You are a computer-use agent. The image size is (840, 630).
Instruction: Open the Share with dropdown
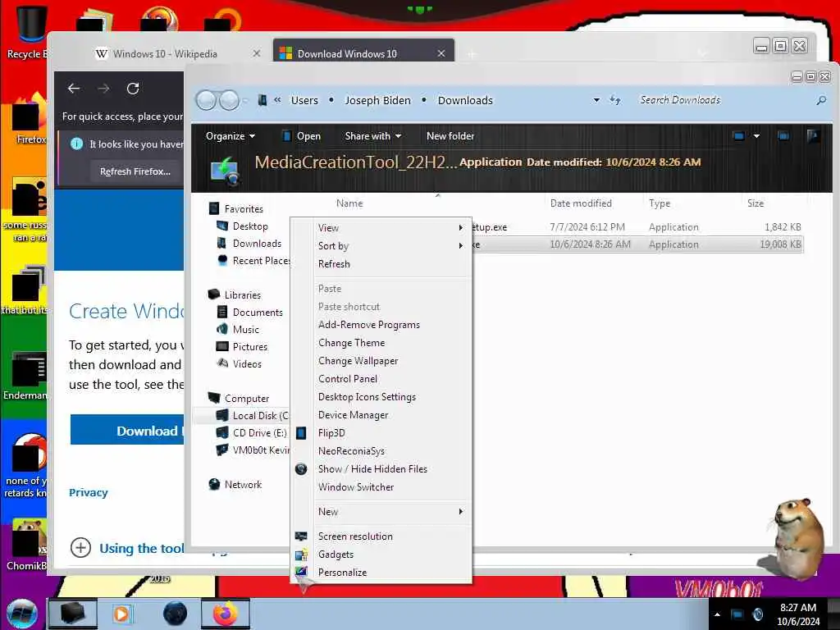pyautogui.click(x=373, y=136)
